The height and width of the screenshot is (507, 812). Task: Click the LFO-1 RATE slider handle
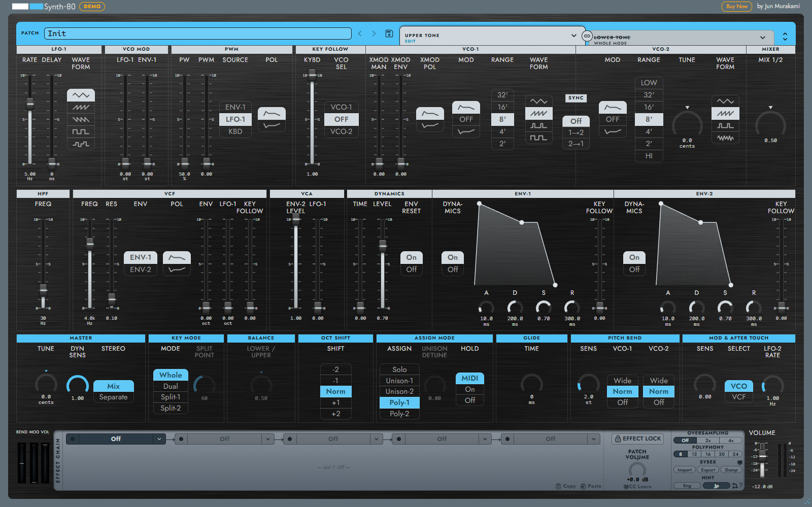[x=30, y=104]
